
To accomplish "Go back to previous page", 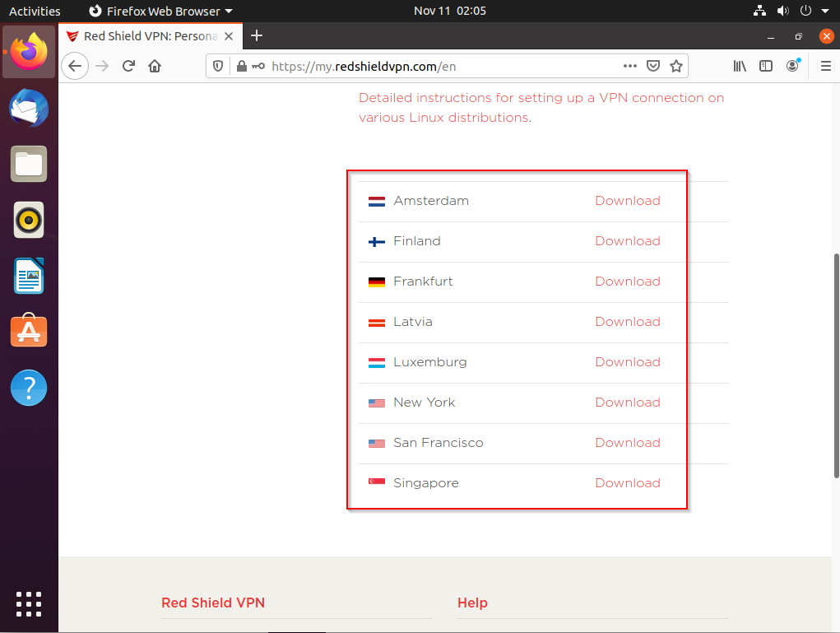I will pyautogui.click(x=75, y=67).
